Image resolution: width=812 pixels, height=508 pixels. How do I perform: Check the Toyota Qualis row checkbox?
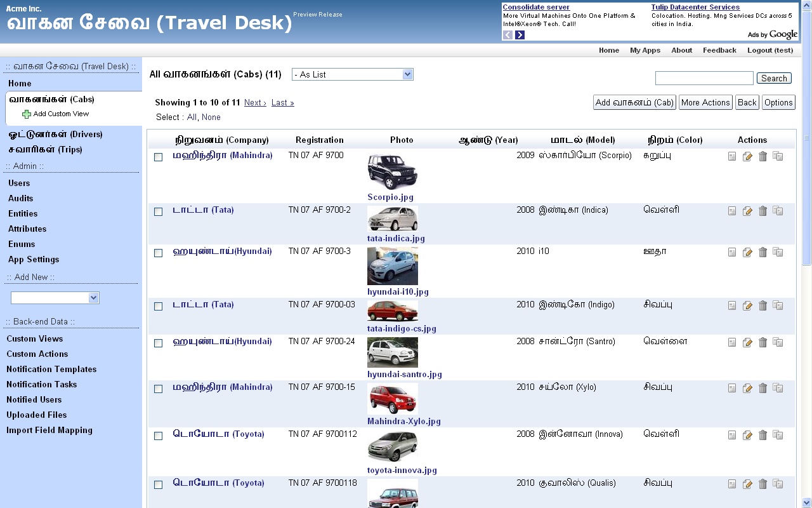coord(159,485)
